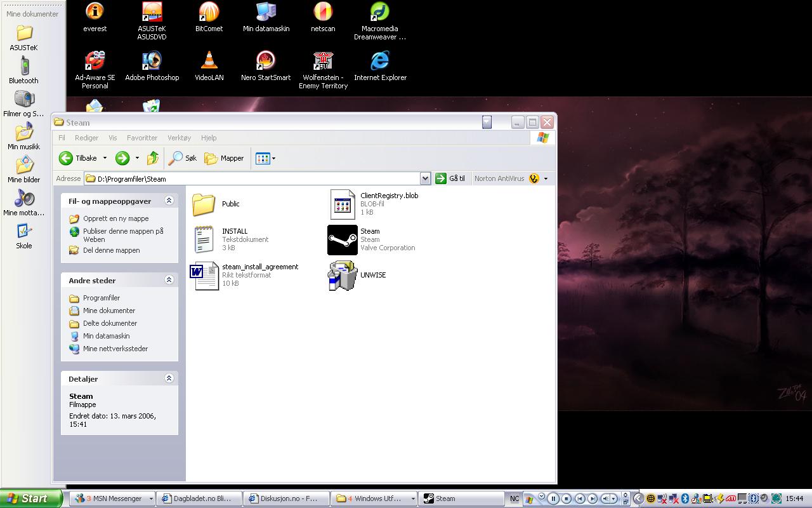
Task: Open the Vis menu
Action: (113, 138)
